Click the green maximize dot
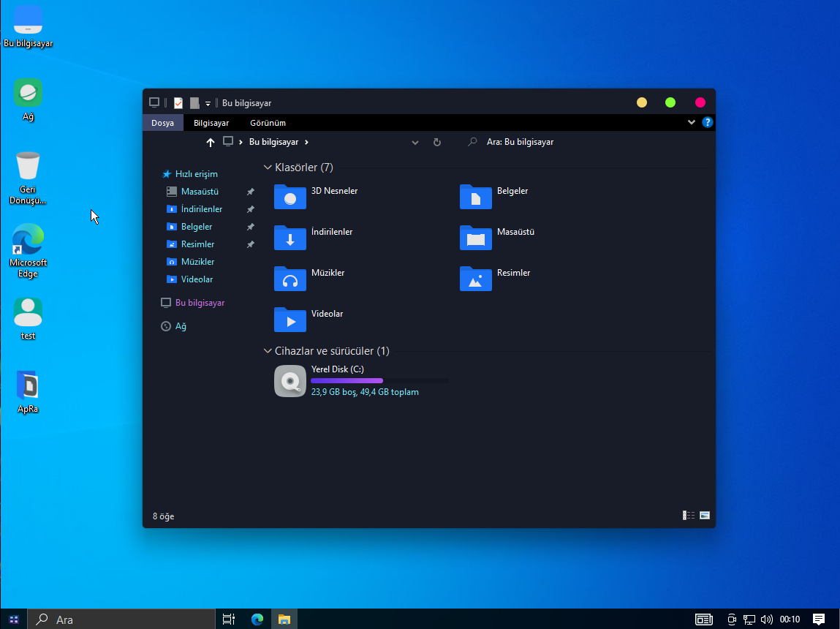Viewport: 840px width, 629px height. click(x=670, y=102)
